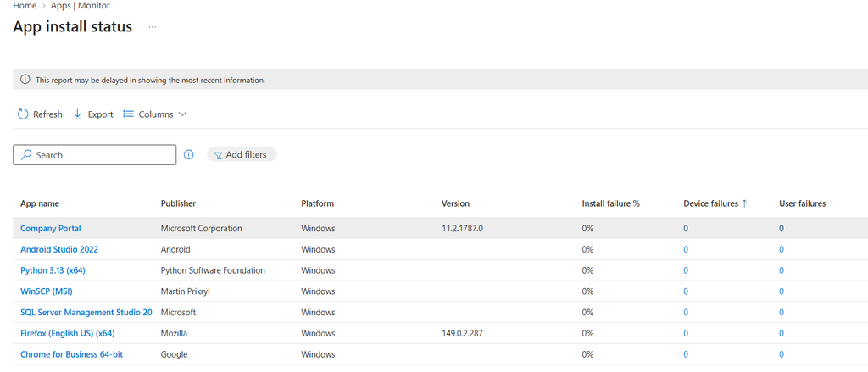Click User failures count for Android Studio 2022
Screen dimensions: 868x372
(782, 249)
